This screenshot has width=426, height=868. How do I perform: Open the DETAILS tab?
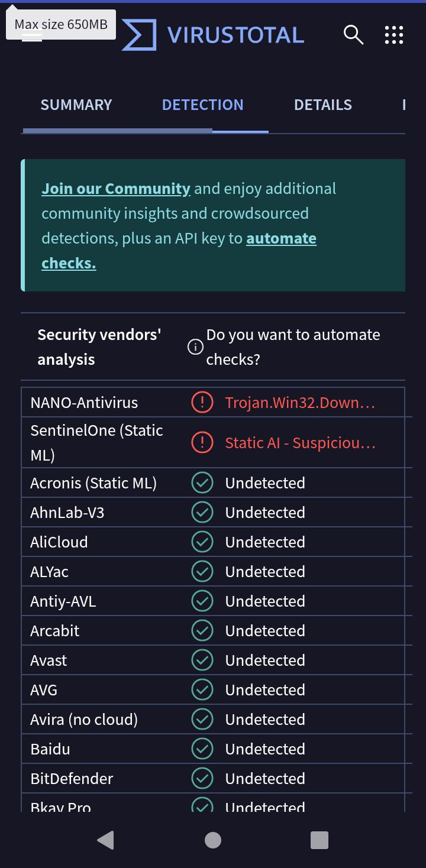tap(323, 105)
